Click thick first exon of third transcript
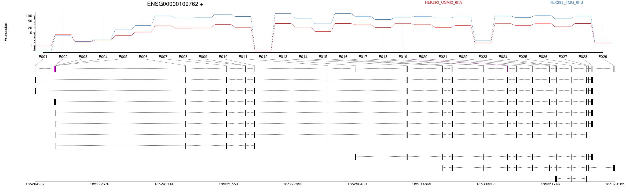This screenshot has width=644, height=188. tap(55, 102)
